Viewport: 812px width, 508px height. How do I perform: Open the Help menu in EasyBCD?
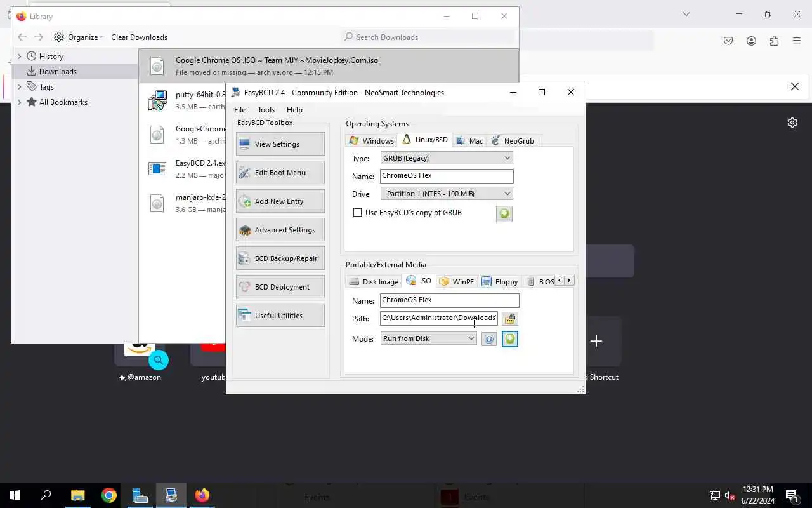pyautogui.click(x=294, y=110)
